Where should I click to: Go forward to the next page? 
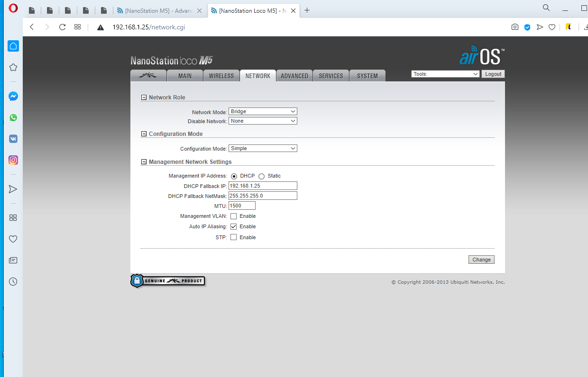47,27
